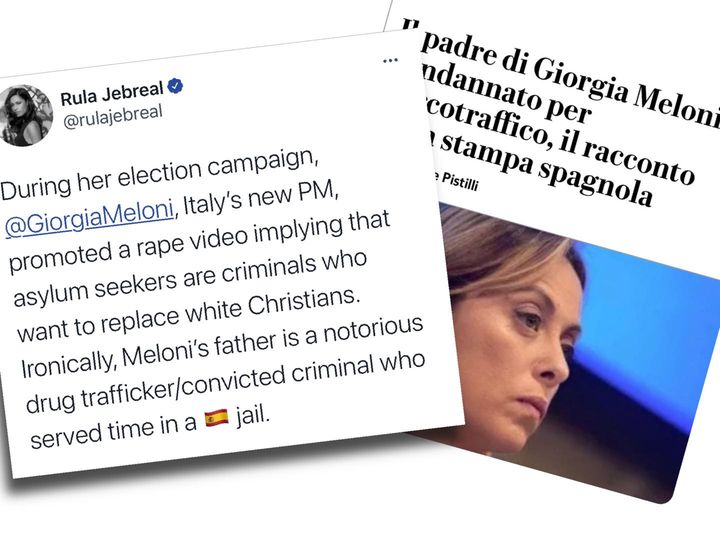This screenshot has width=720, height=540.
Task: Open the article photo of the woman
Action: pos(574,349)
